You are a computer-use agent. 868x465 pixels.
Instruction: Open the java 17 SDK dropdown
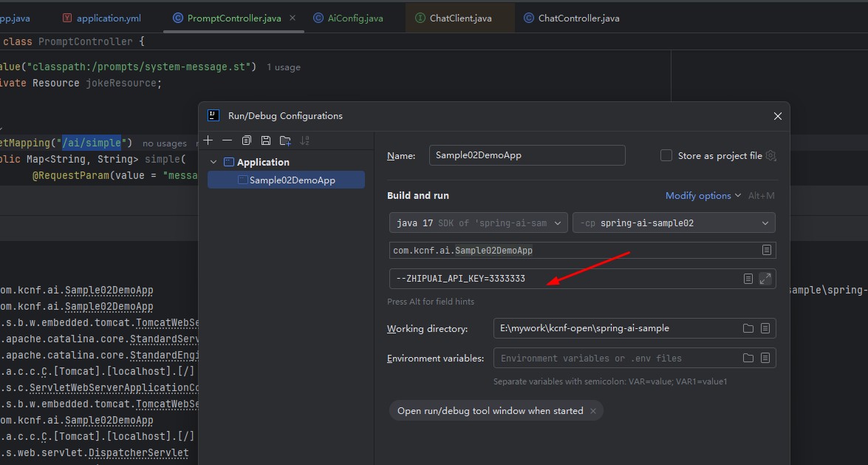click(x=478, y=223)
